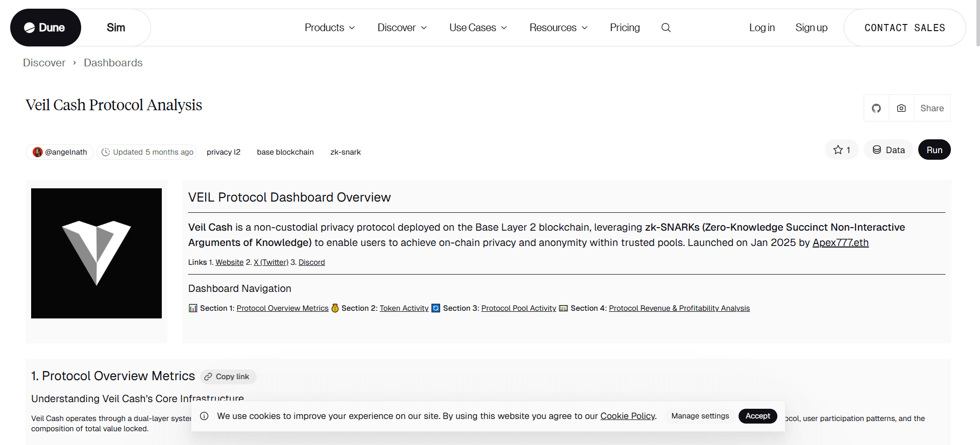
Task: Open the Data button with database icon
Action: pos(888,150)
